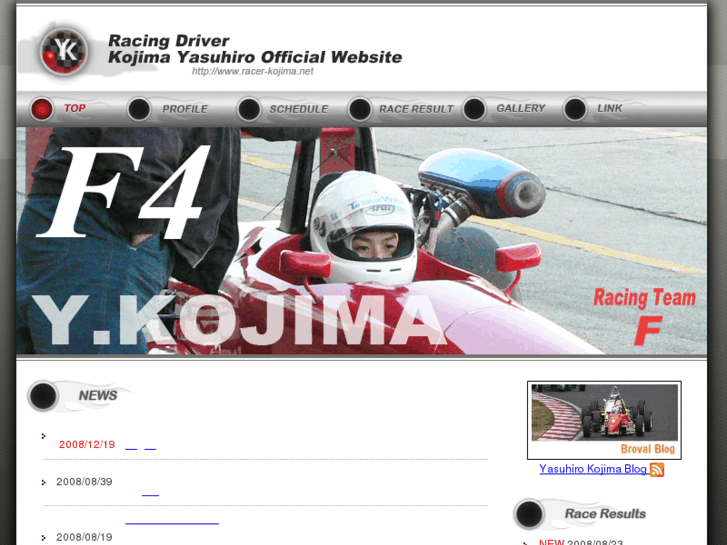Click the Broval Blog race car thumbnail
The image size is (727, 545).
click(x=604, y=420)
